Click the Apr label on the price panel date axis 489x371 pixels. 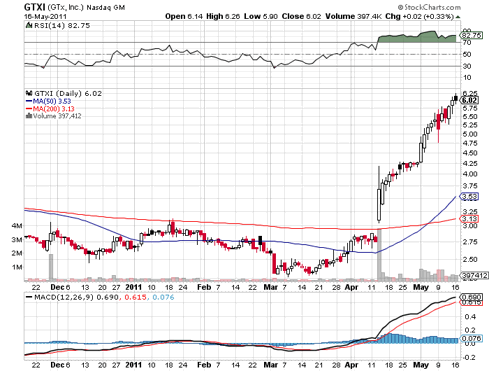point(351,287)
